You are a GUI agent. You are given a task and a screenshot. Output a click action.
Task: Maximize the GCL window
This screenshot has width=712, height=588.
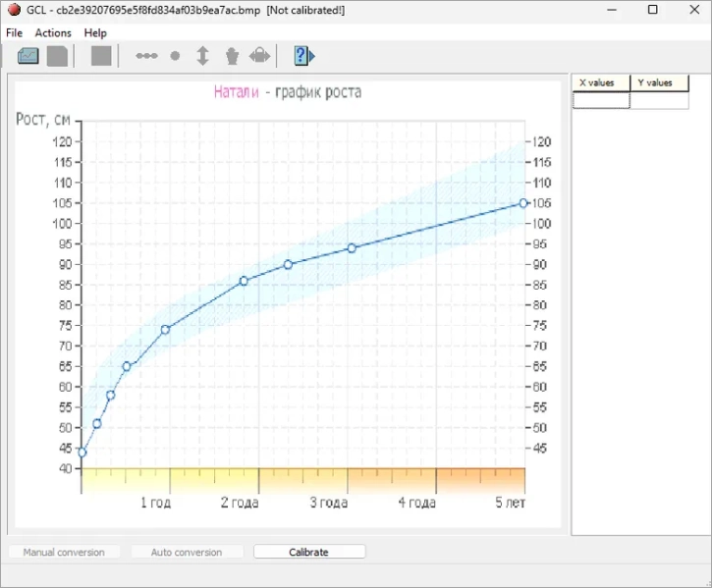point(652,10)
